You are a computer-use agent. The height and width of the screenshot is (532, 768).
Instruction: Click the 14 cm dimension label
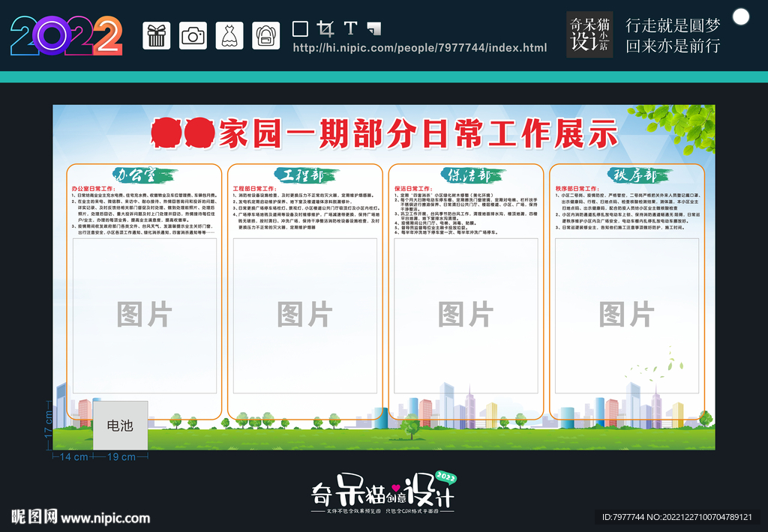(x=74, y=456)
